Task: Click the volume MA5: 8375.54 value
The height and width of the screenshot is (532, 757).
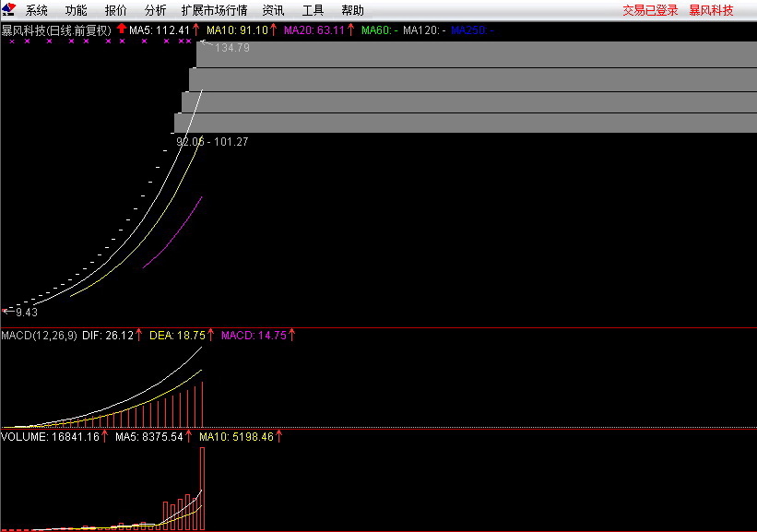Action: pos(149,437)
